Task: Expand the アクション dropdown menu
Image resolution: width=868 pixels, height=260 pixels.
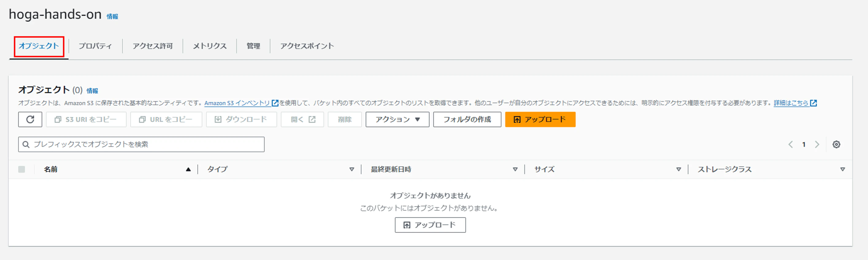Action: (x=398, y=120)
